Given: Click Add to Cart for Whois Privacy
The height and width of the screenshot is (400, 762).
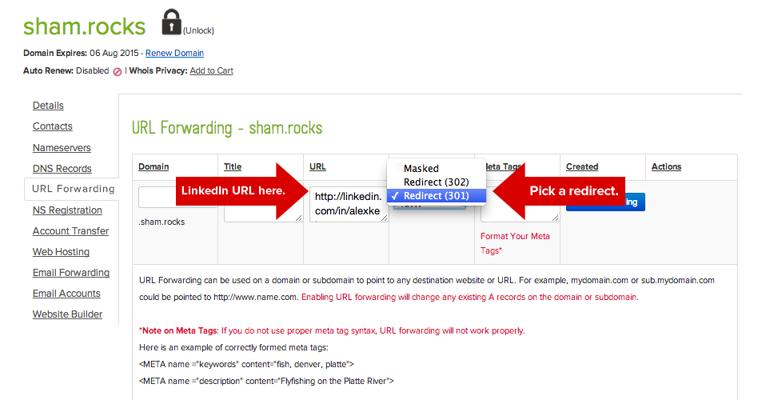Looking at the screenshot, I should coord(212,70).
